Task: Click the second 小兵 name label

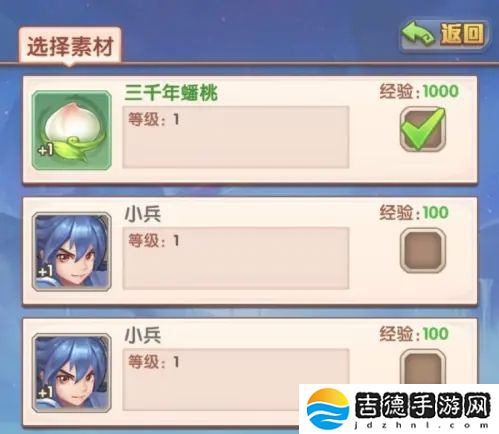Action: 143,335
